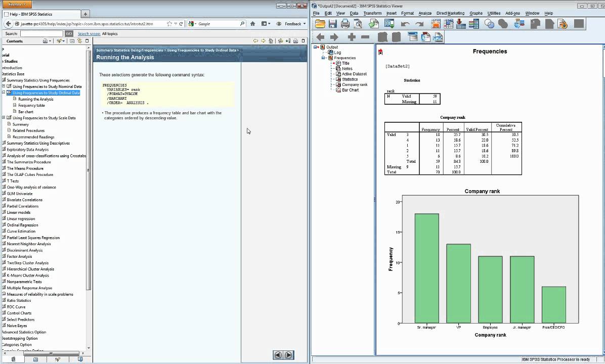Click the overlapping circles toolbar icon
The height and width of the screenshot is (364, 605).
click(x=489, y=24)
